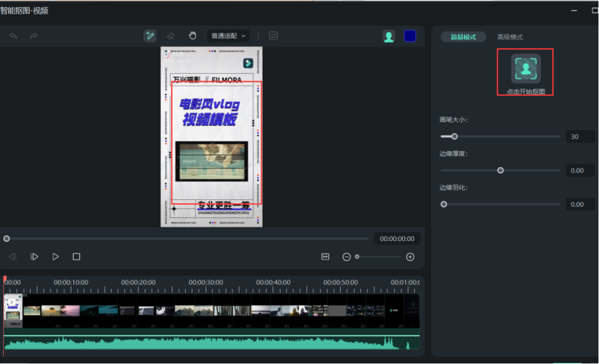
Task: Click the 边缘厚度 slider handle
Action: tap(500, 170)
